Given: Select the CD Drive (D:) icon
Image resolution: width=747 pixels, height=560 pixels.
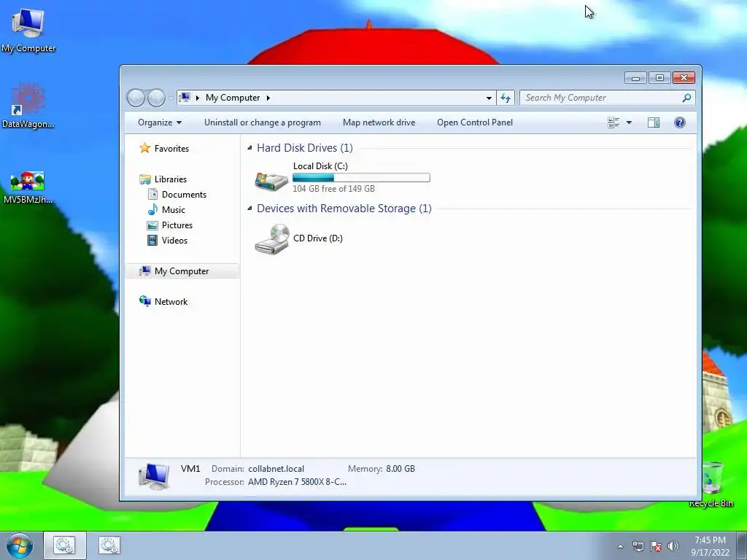Looking at the screenshot, I should coord(271,239).
